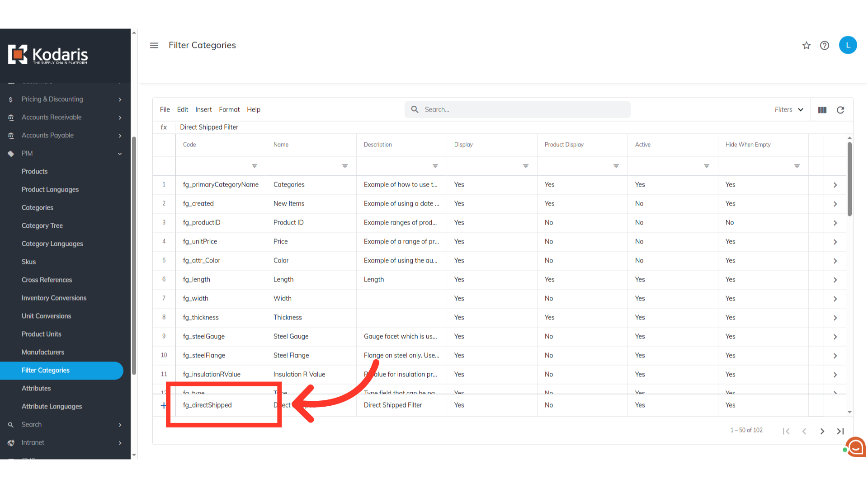Open details arrow for fg_created row
Viewport: 868px width, 488px height.
(835, 204)
